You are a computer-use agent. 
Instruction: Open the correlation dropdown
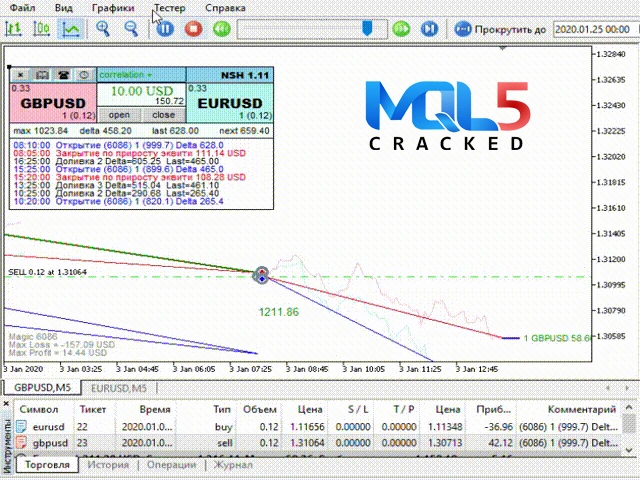141,75
